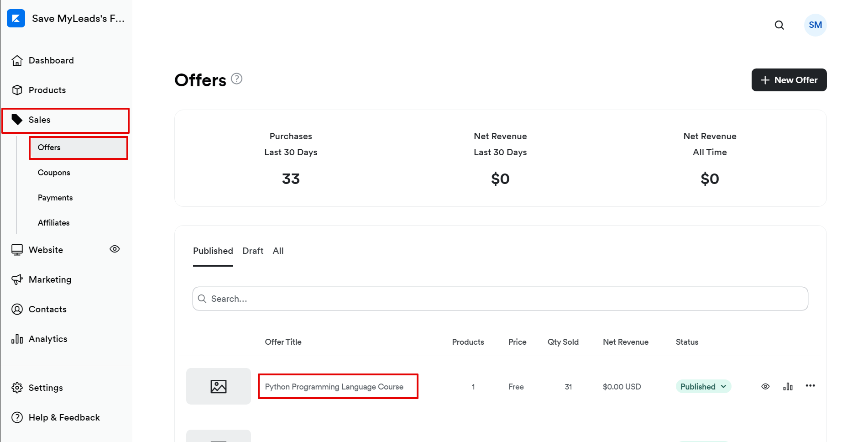Click the Contacts person icon
The width and height of the screenshot is (868, 442).
coord(17,309)
